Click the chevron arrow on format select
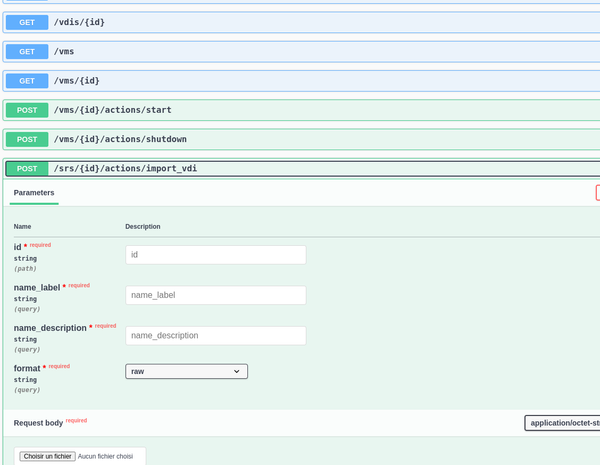Image resolution: width=600 pixels, height=465 pixels. click(237, 371)
